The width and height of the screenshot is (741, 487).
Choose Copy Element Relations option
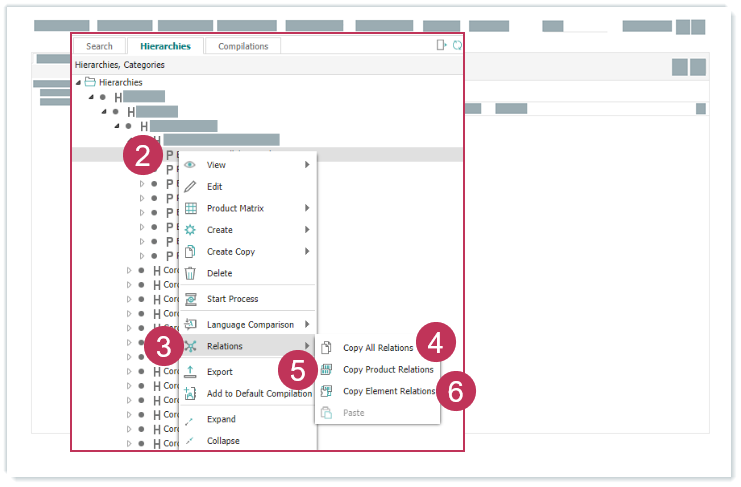(x=389, y=392)
